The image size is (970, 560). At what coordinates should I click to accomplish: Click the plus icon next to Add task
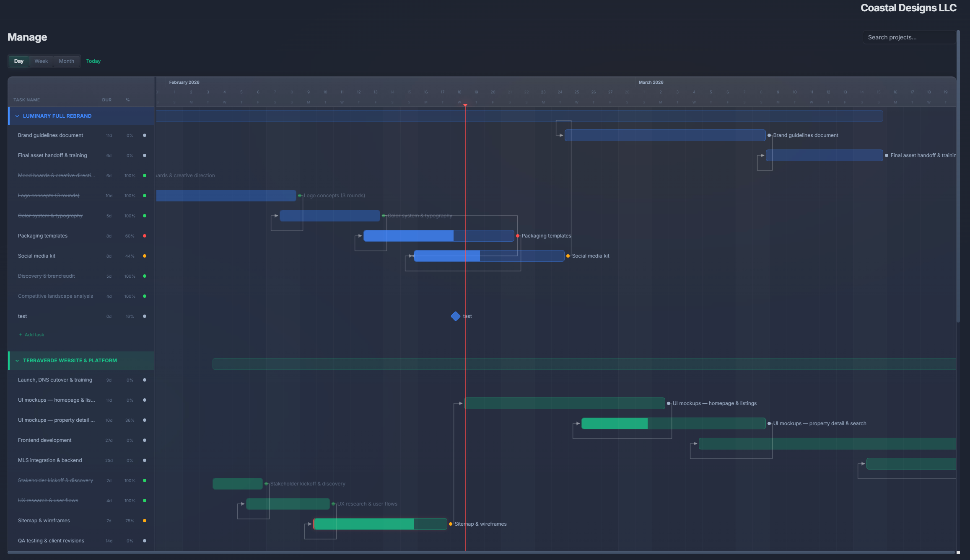click(20, 334)
